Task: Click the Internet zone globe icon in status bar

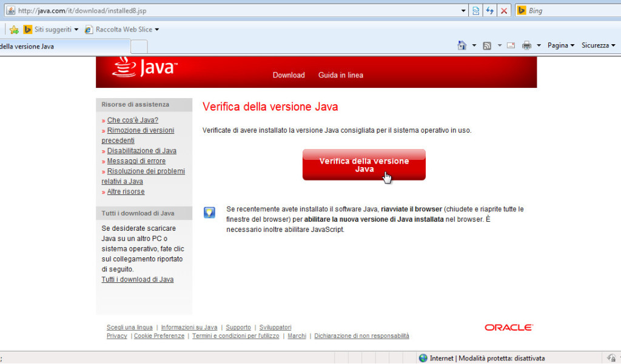Action: pyautogui.click(x=423, y=358)
